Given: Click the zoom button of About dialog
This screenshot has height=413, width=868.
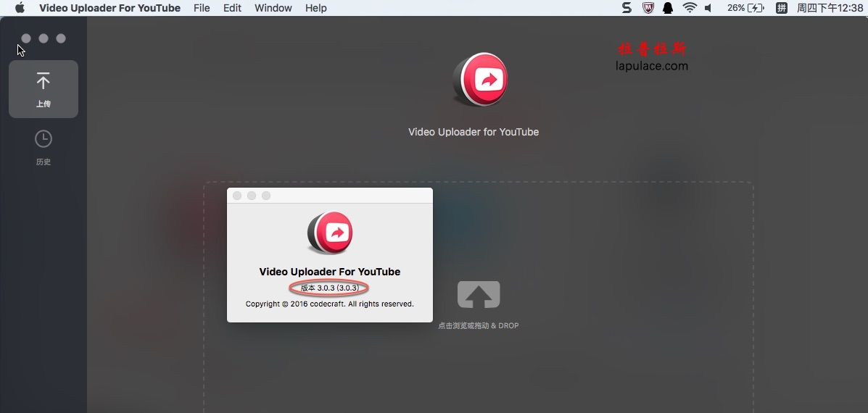Looking at the screenshot, I should pyautogui.click(x=265, y=196).
